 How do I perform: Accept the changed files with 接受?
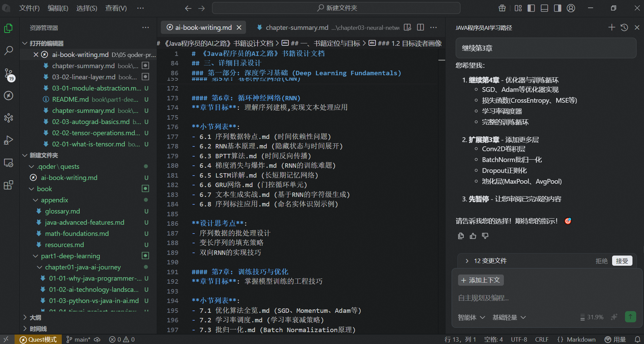pyautogui.click(x=622, y=261)
